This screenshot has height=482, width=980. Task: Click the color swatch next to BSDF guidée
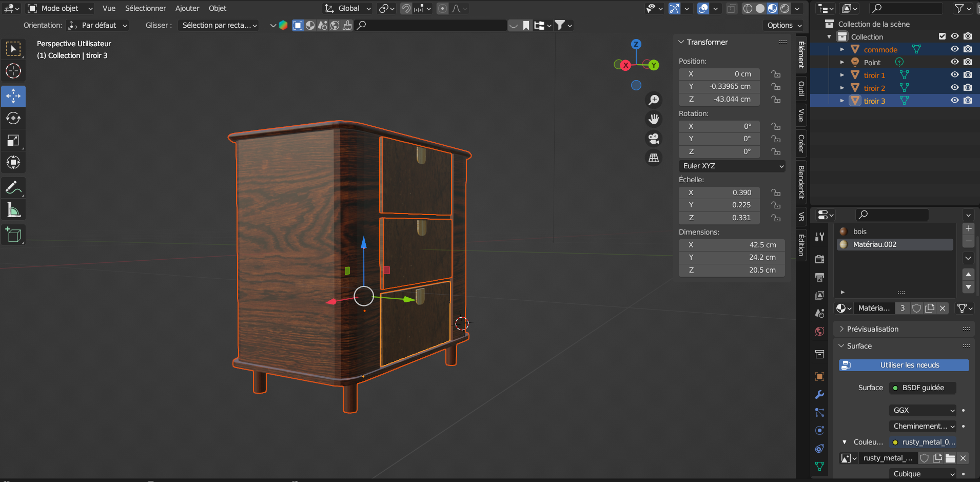[895, 388]
